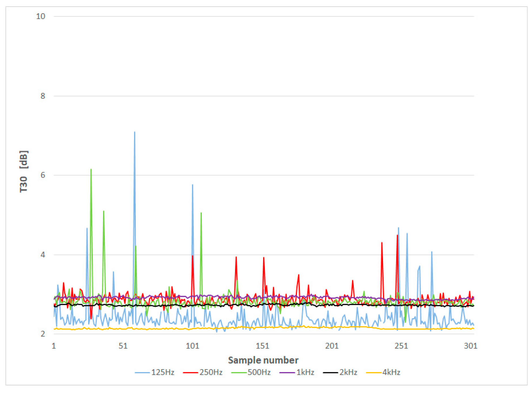The height and width of the screenshot is (399, 532).
Task: Click the tallest blue 125Hz peak
Action: (x=134, y=133)
